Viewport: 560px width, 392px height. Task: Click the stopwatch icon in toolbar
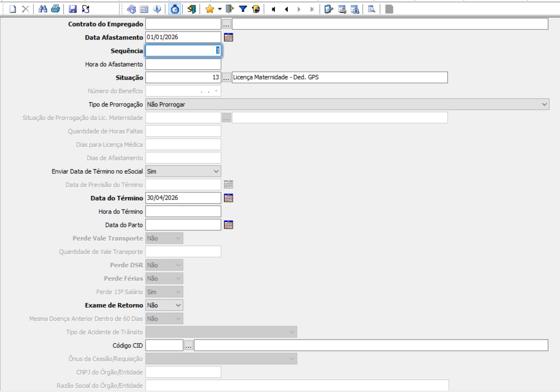coord(175,9)
